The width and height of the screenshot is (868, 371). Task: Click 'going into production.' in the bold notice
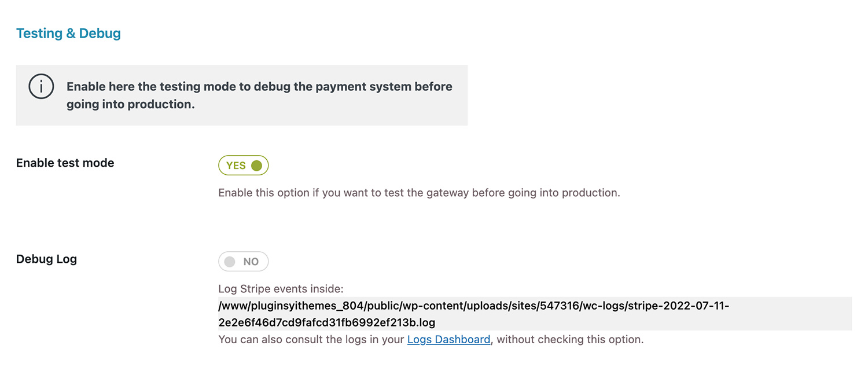pos(130,105)
